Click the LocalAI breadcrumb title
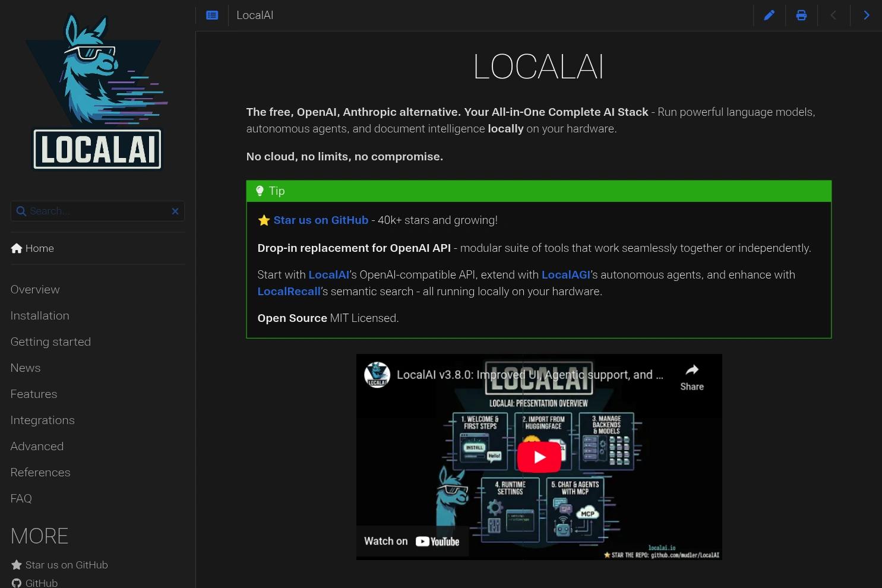 [x=255, y=15]
